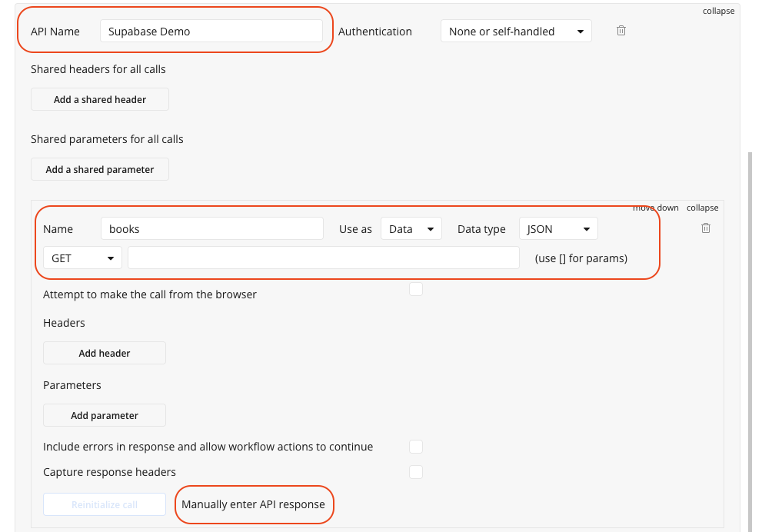Image resolution: width=762 pixels, height=532 pixels.
Task: Enable attempt to make call from browser
Action: 416,289
